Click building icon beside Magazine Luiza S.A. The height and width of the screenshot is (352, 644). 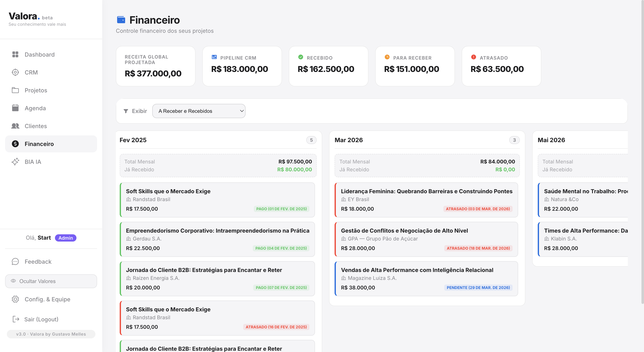click(344, 278)
